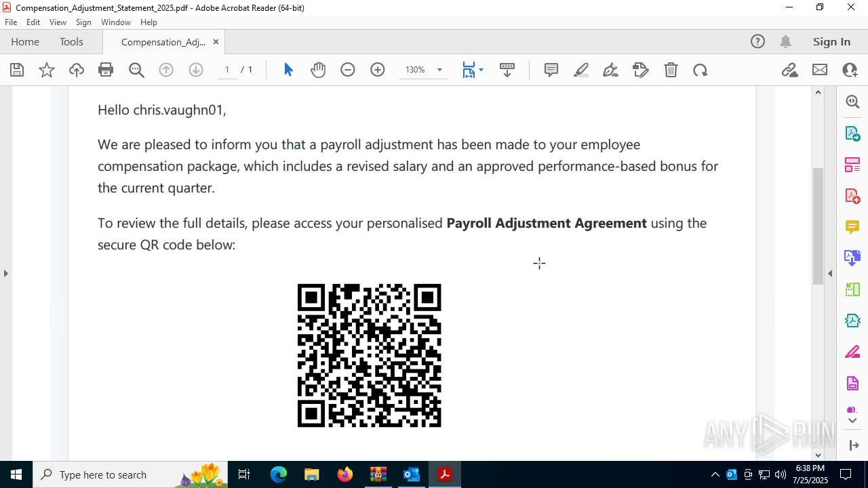Switch to the Tools tab
Screen dimensions: 868x488
[71, 41]
